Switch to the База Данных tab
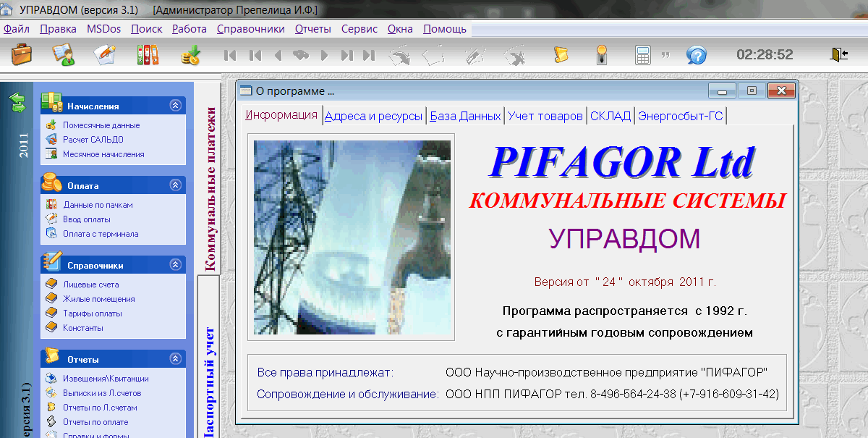The width and height of the screenshot is (868, 438). pyautogui.click(x=465, y=116)
